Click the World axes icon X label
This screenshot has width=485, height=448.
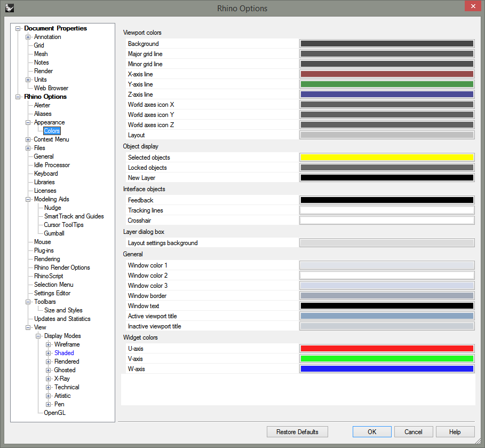point(151,105)
